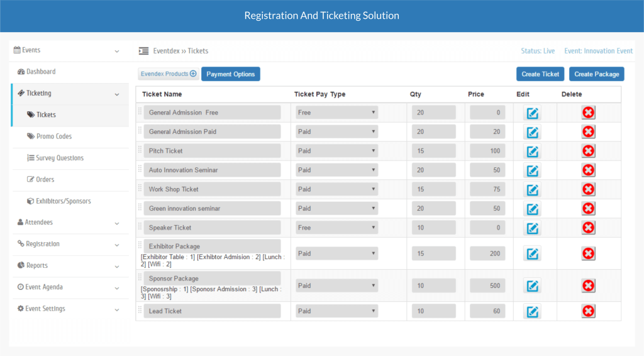Click the Payment Options button
Image resolution: width=644 pixels, height=356 pixels.
pos(230,74)
